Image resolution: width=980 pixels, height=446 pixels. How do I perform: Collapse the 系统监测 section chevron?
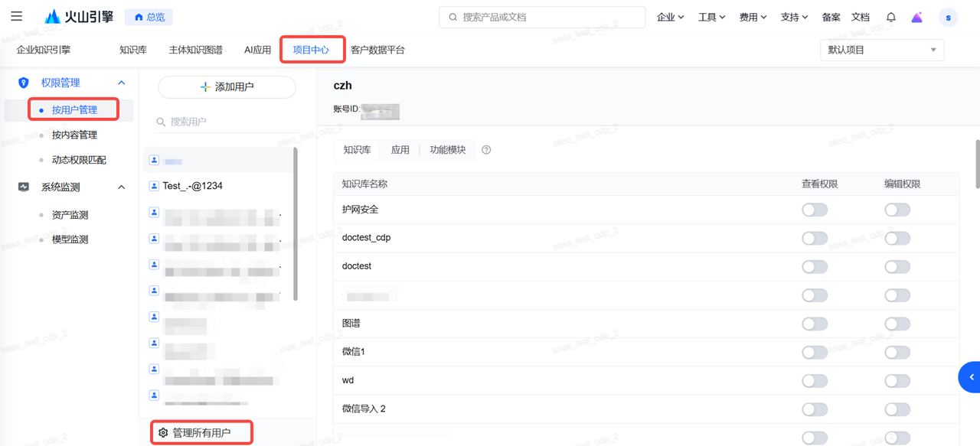tap(121, 187)
